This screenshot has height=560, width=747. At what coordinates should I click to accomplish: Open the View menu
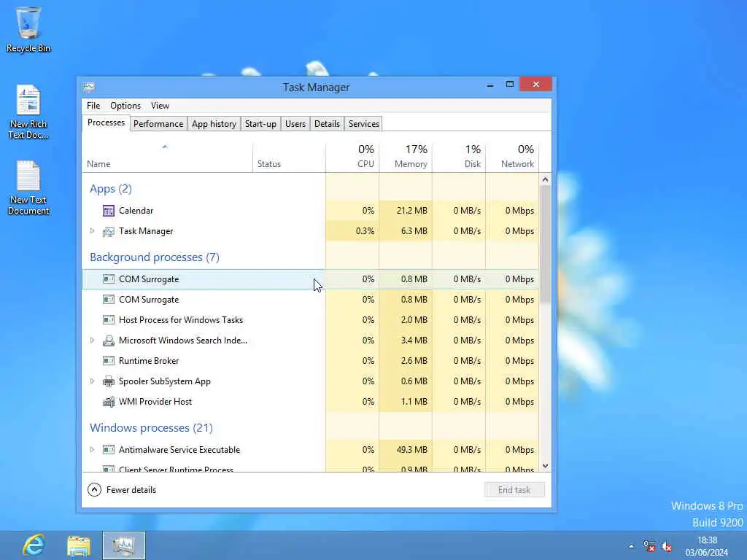160,106
